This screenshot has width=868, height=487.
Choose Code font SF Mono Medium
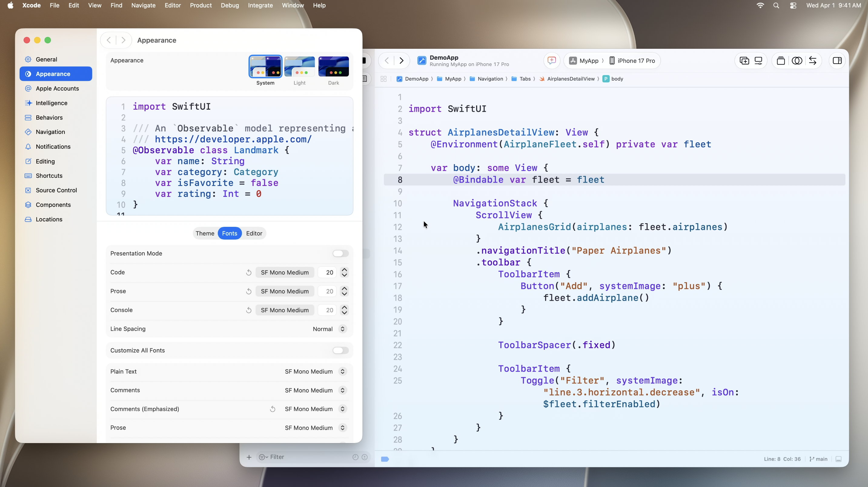[285, 272]
